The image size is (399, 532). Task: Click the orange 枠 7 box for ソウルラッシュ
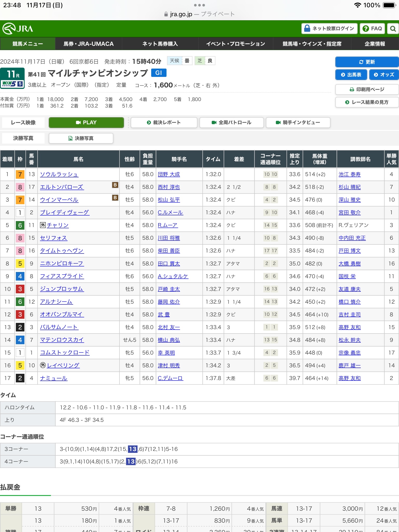click(20, 174)
